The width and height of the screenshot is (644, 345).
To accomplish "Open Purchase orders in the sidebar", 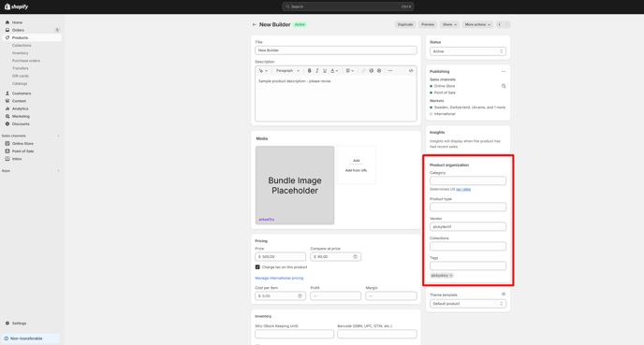I will [26, 61].
